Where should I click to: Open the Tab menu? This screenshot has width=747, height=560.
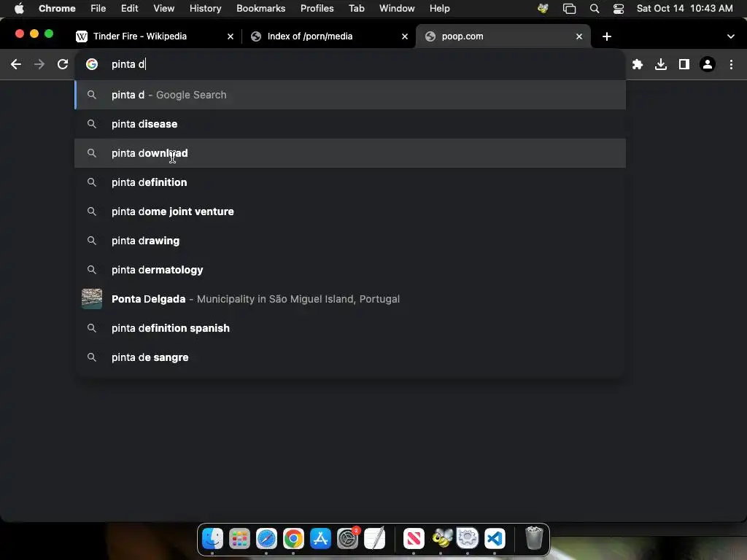pos(356,9)
